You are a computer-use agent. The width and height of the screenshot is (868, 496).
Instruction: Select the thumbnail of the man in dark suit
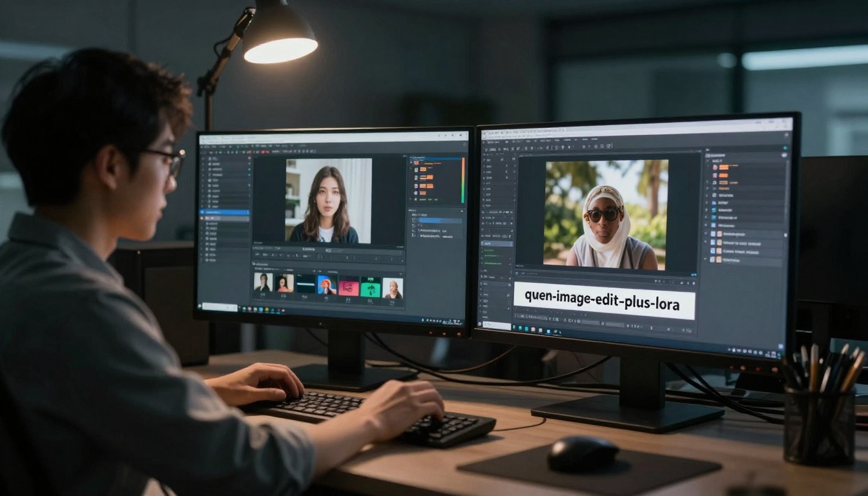(x=263, y=282)
